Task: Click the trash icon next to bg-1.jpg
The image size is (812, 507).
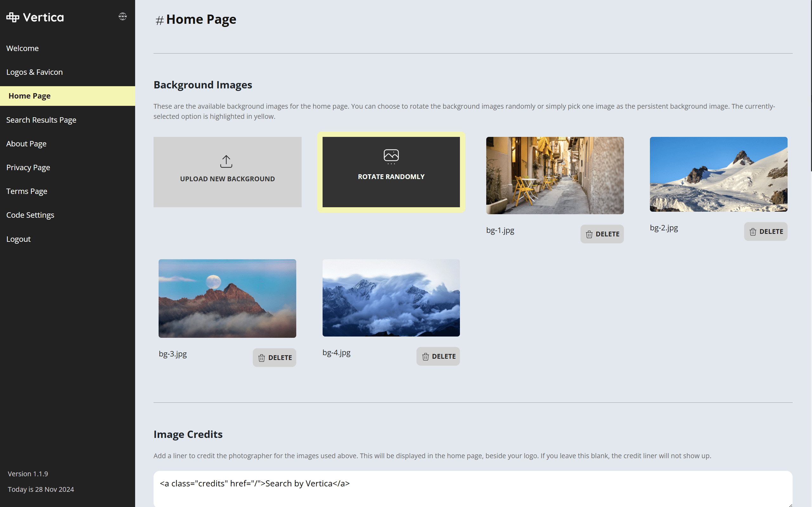Action: click(x=590, y=234)
